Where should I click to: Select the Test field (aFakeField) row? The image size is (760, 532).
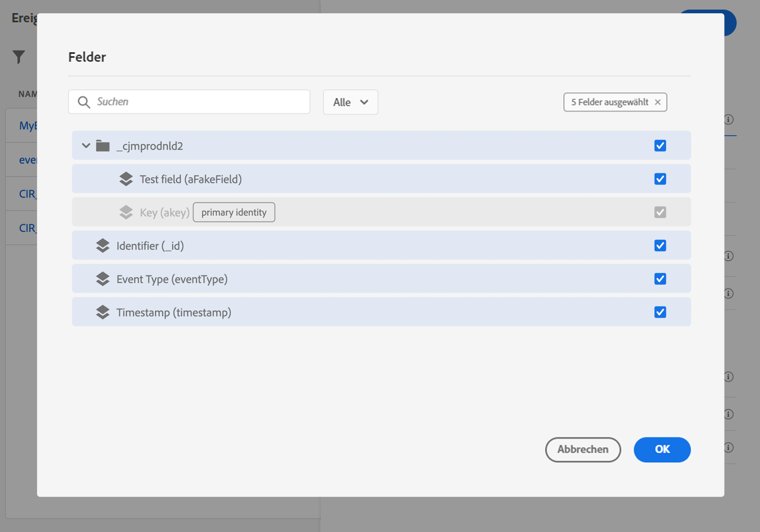pos(381,179)
